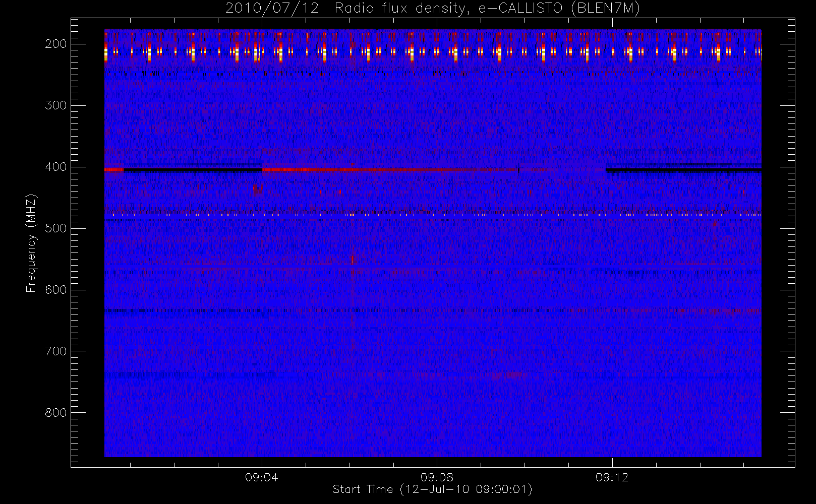Click the 300 frequency tick label

click(55, 105)
